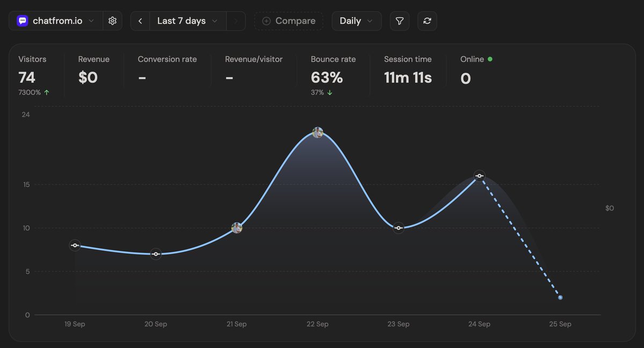Select the Conversion rate metric
Image resolution: width=644 pixels, height=348 pixels.
[167, 70]
